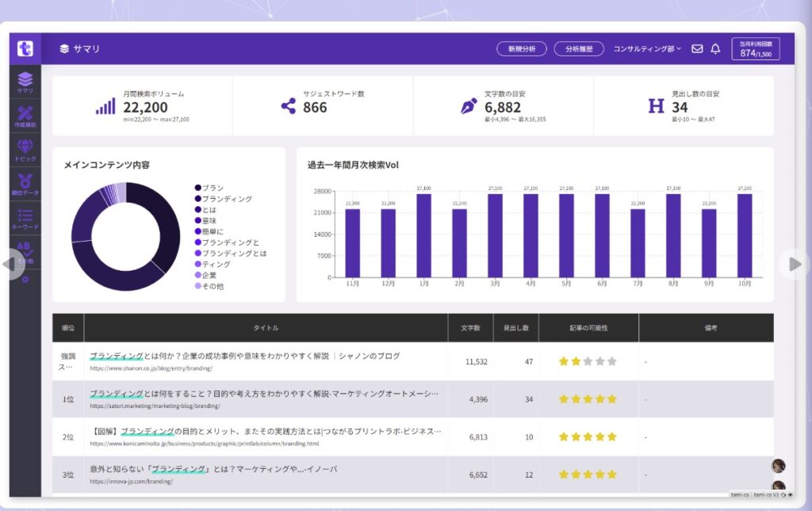Click the settings gear in sidebar
The width and height of the screenshot is (812, 511).
pyautogui.click(x=25, y=280)
